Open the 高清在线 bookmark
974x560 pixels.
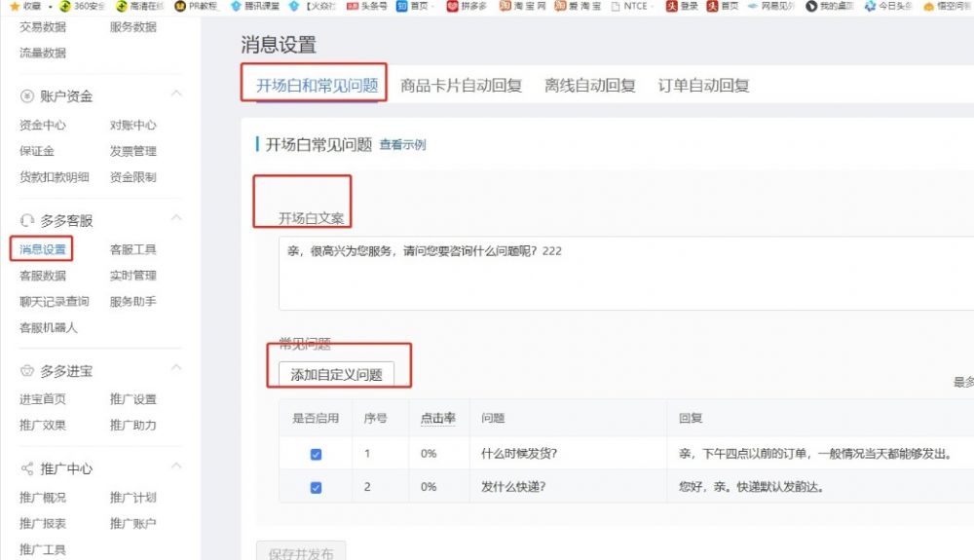coord(139,6)
